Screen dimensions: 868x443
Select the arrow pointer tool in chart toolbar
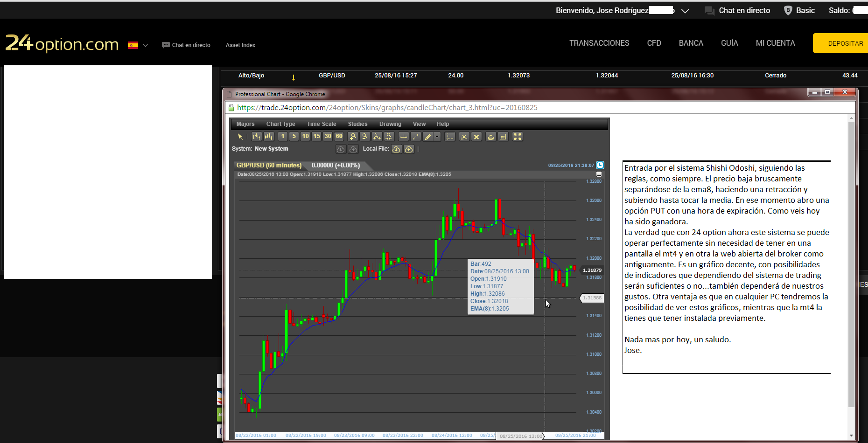click(x=240, y=137)
